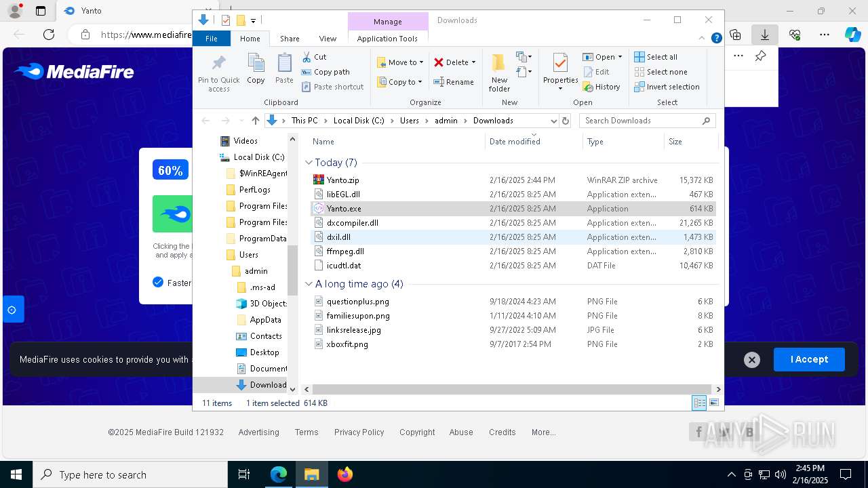Viewport: 868px width, 488px height.
Task: Open the address bar history dropdown
Action: pos(553,121)
